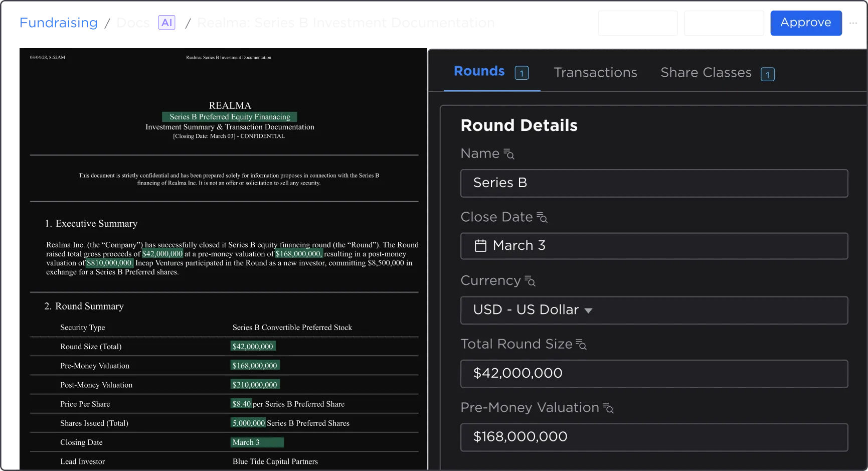Click the Close Date field showing March 3
Viewport: 868px width, 471px height.
pyautogui.click(x=654, y=246)
